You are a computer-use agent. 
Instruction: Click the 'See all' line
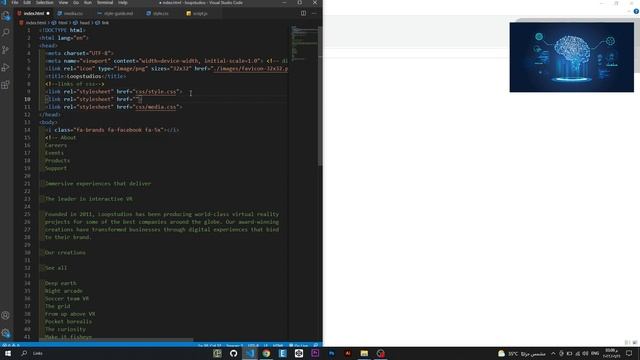point(56,268)
